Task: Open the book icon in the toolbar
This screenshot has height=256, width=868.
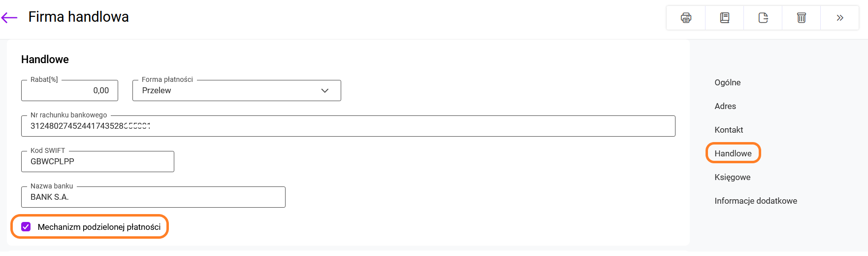Action: click(x=724, y=18)
